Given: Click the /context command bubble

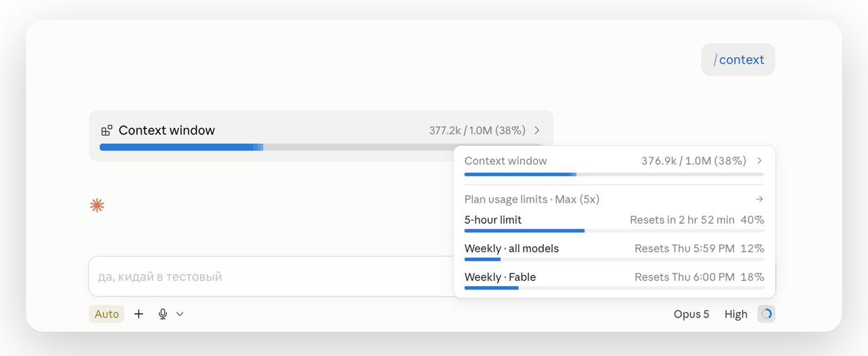Looking at the screenshot, I should (x=738, y=60).
